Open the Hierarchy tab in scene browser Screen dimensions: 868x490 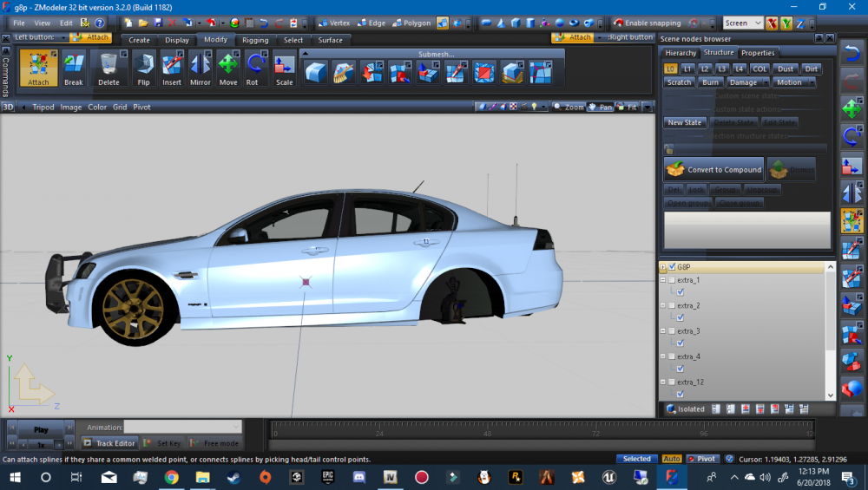[681, 53]
